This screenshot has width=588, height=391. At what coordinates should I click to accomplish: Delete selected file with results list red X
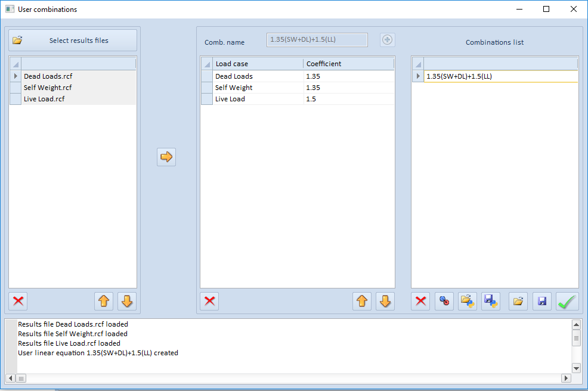tap(18, 301)
